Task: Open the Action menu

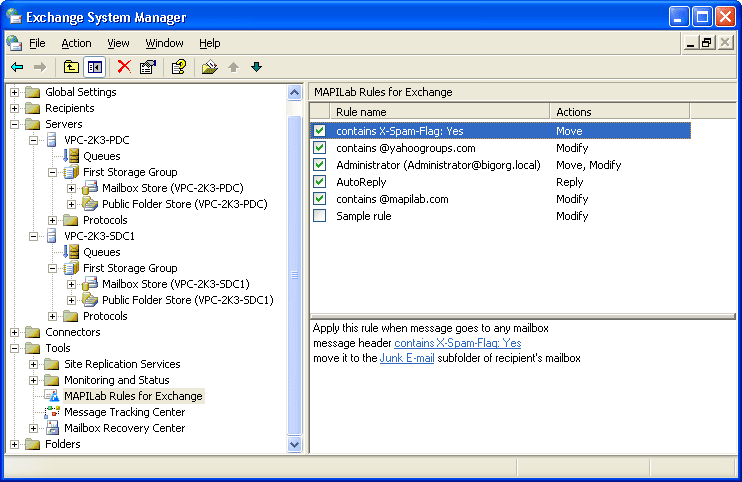Action: [76, 43]
